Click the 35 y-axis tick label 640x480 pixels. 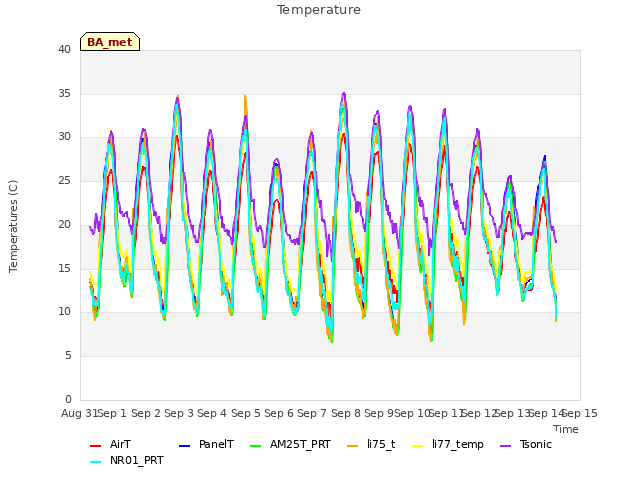tap(64, 93)
